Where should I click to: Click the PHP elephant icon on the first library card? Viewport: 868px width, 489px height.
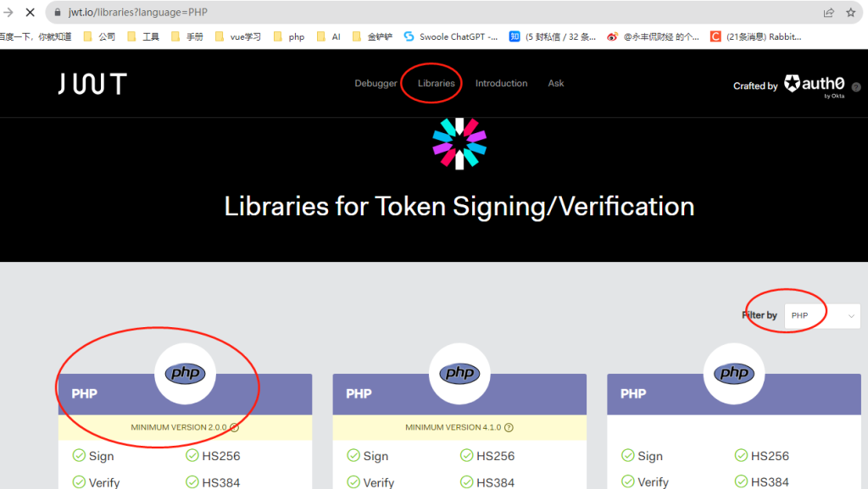coord(185,373)
